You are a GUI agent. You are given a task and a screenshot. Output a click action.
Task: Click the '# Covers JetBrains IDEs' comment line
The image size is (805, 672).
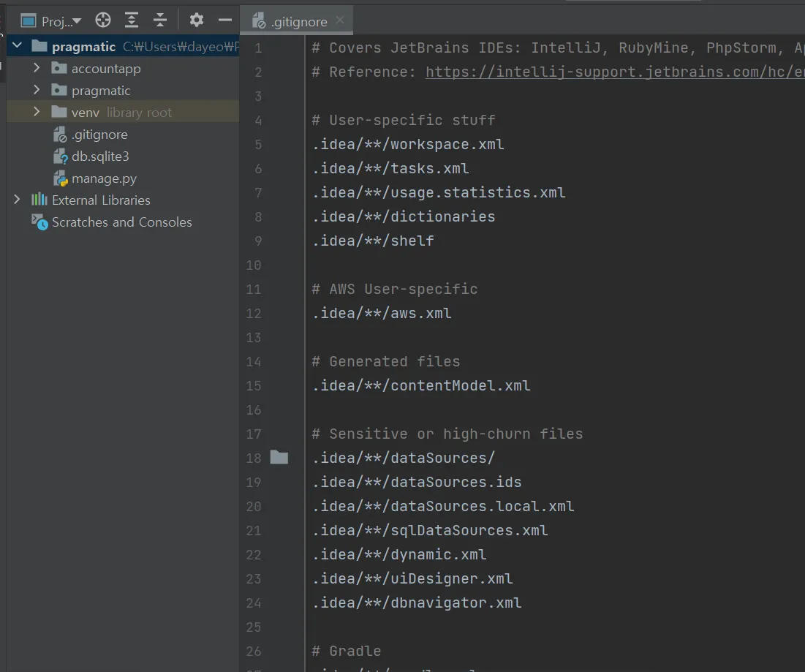[x=558, y=48]
